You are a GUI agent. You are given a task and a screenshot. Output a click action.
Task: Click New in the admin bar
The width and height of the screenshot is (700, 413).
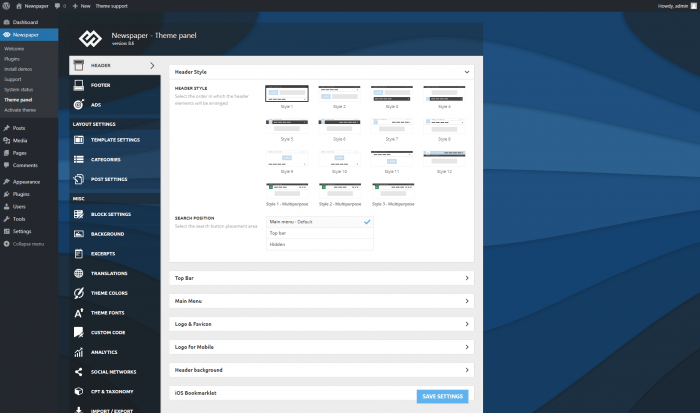82,6
